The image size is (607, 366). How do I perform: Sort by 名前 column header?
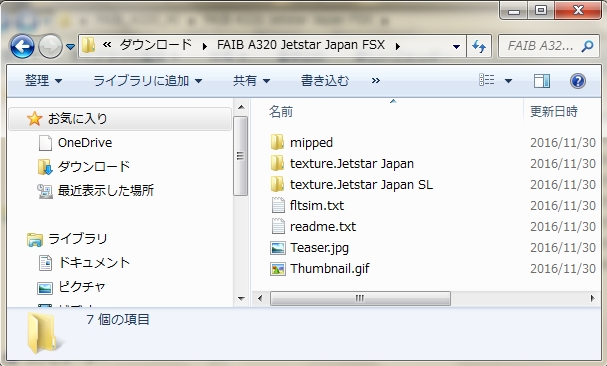tap(281, 112)
